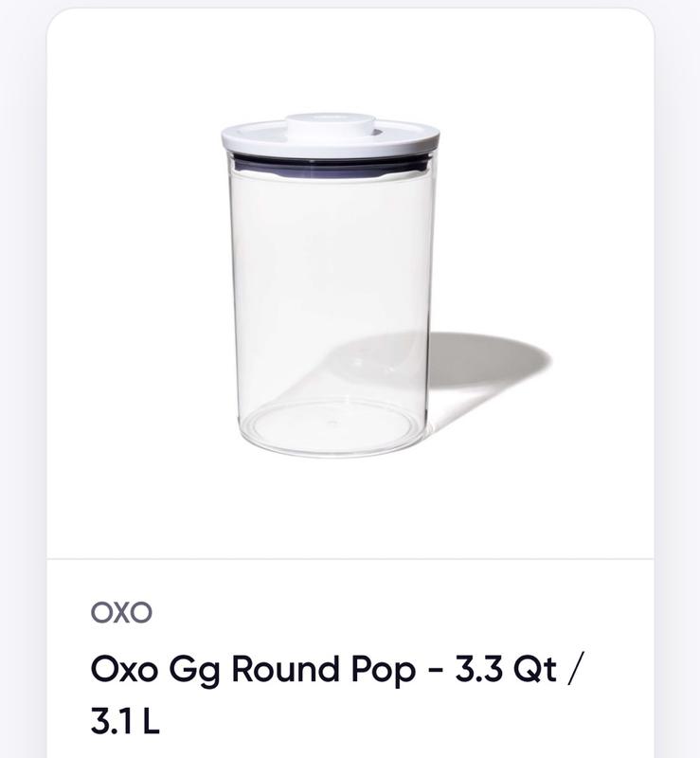Click the word "Round" in the product name
This screenshot has height=758, width=700.
(286, 671)
